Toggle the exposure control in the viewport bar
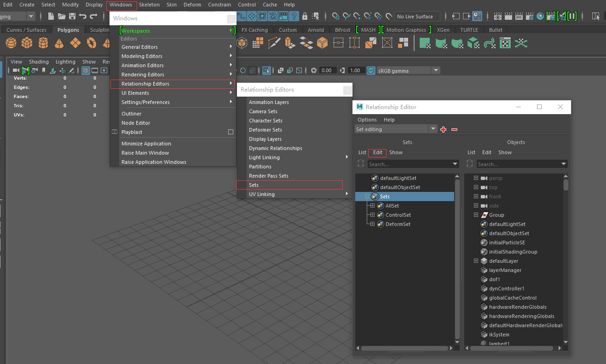 (314, 70)
